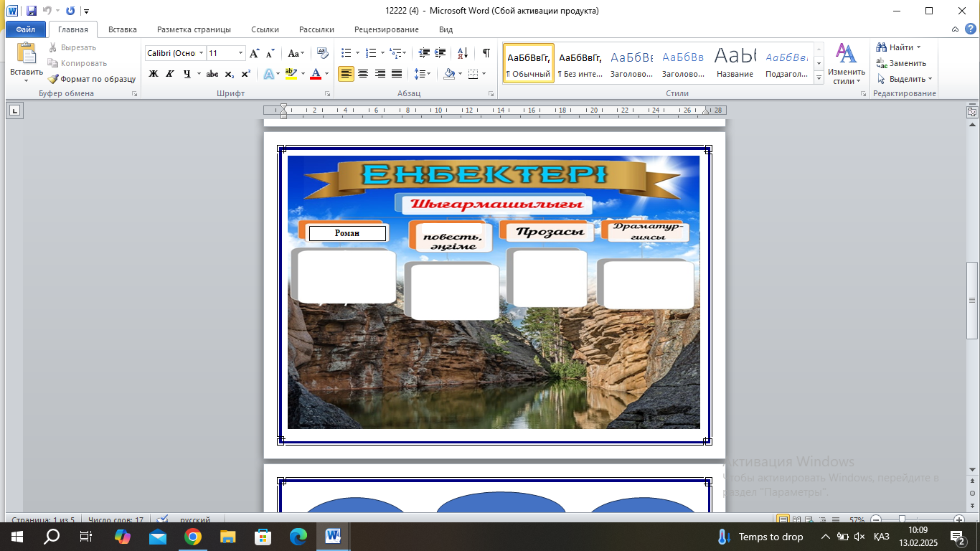Viewport: 980px width, 551px height.
Task: Open the borders dropdown arrow
Action: coord(484,74)
